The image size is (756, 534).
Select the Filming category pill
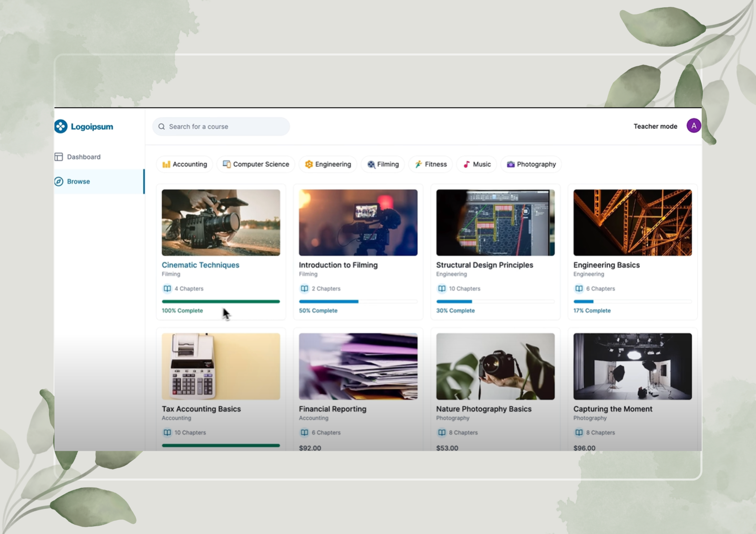[x=383, y=164]
